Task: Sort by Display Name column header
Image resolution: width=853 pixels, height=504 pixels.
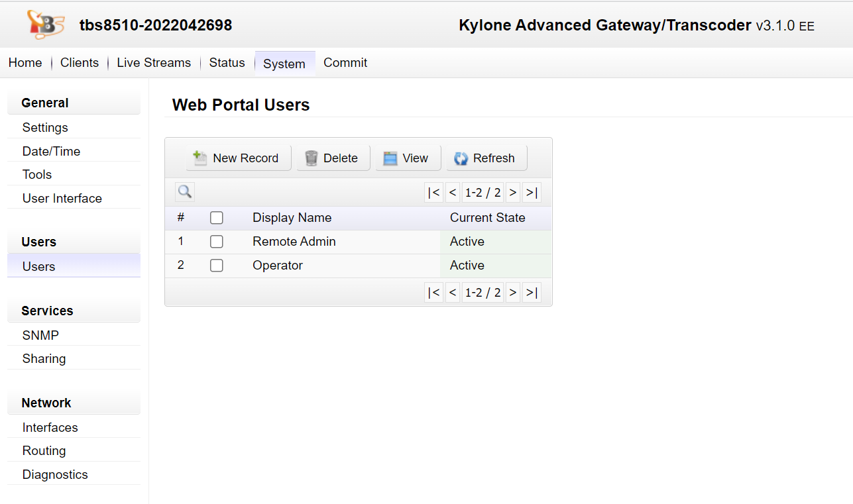Action: [x=292, y=218]
